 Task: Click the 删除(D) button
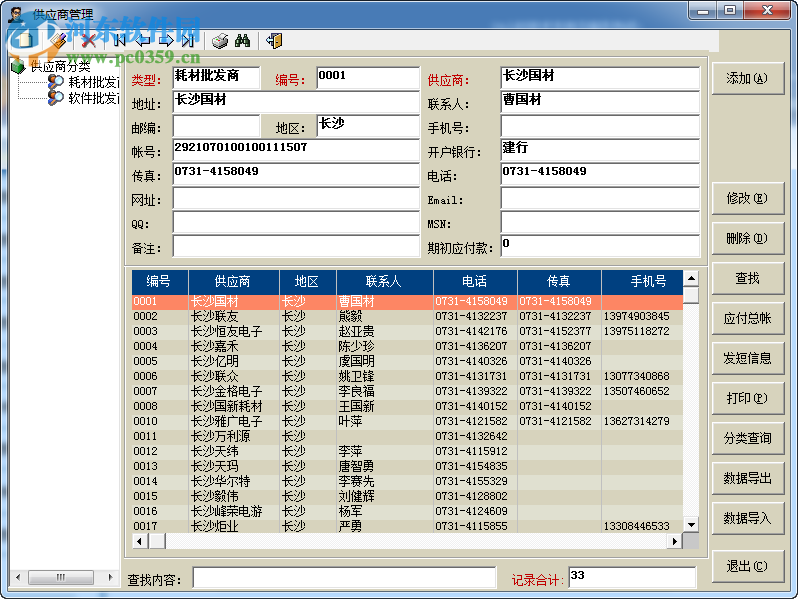[x=747, y=238]
